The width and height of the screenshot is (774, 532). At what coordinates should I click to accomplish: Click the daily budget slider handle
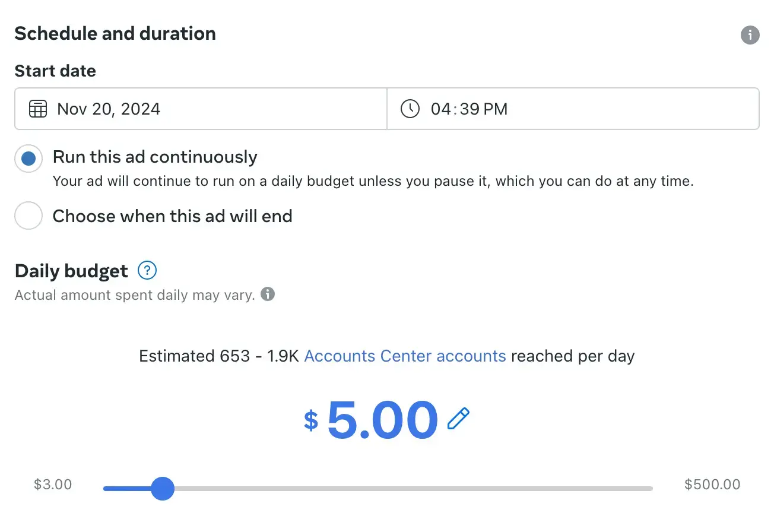162,489
